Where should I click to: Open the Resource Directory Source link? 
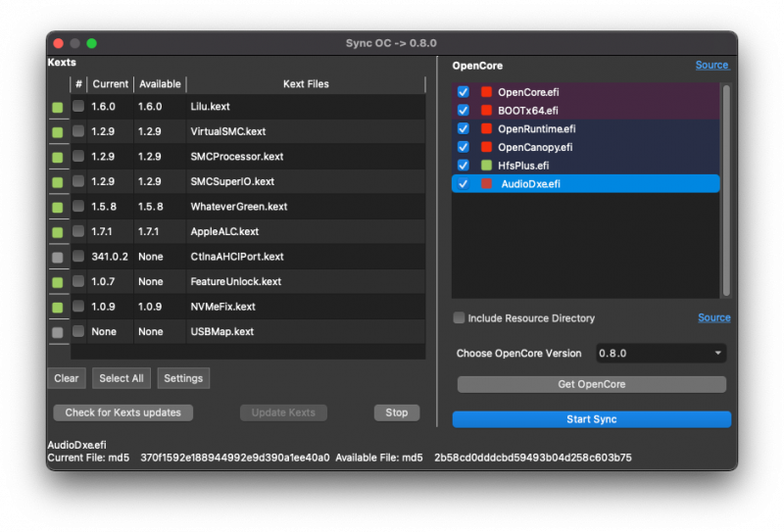coord(714,318)
